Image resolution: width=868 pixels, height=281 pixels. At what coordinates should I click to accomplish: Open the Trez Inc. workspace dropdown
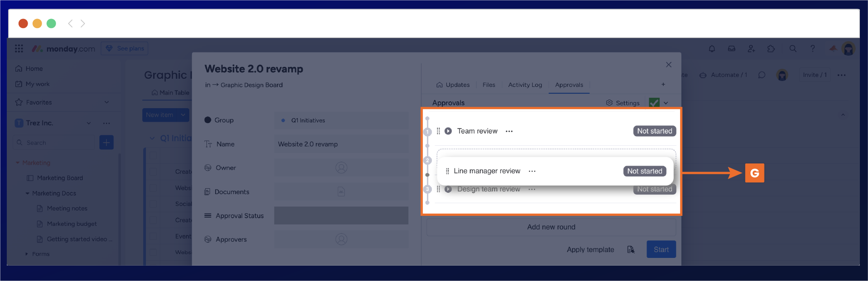point(89,123)
